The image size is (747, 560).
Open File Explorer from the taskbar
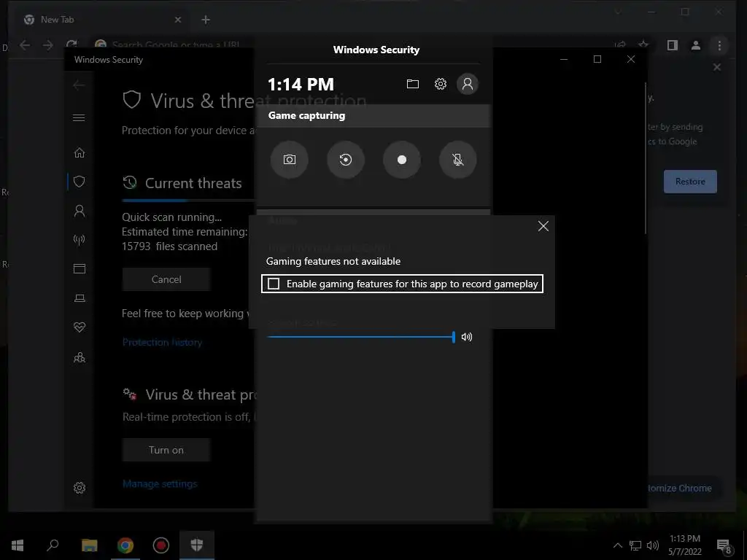pyautogui.click(x=89, y=545)
